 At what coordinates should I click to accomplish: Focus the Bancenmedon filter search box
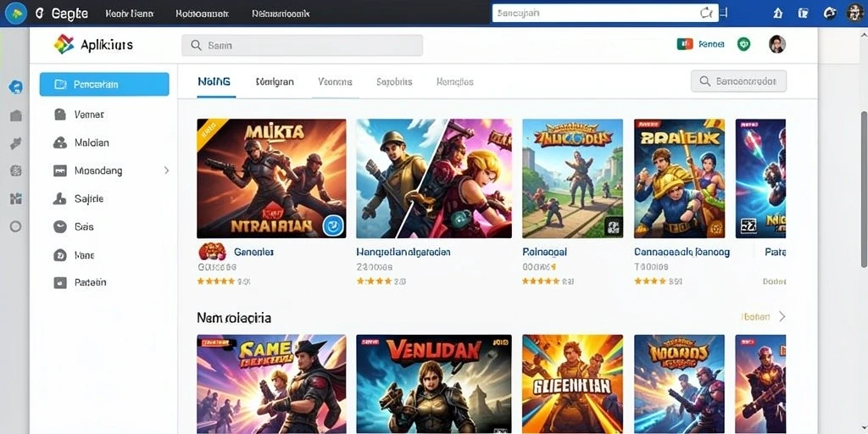pos(738,81)
